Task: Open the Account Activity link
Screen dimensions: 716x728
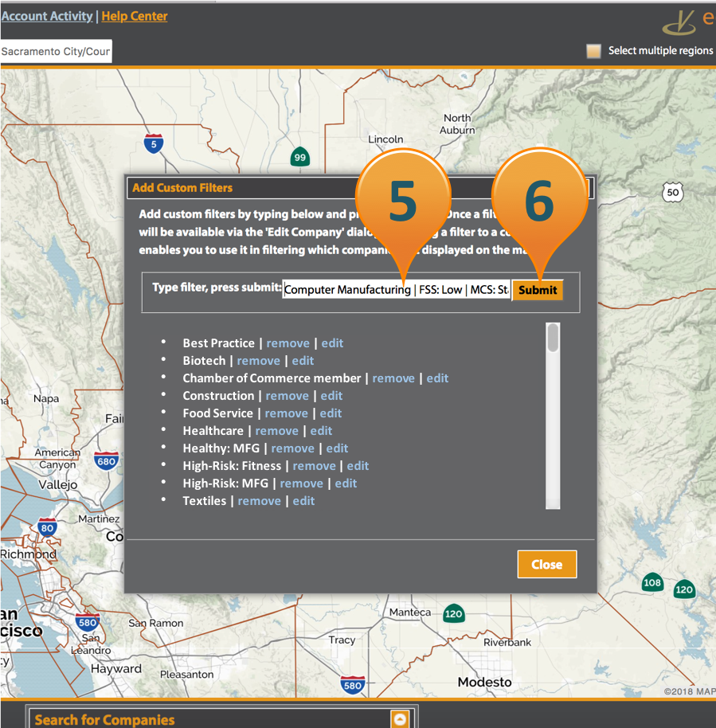Action: (x=46, y=16)
